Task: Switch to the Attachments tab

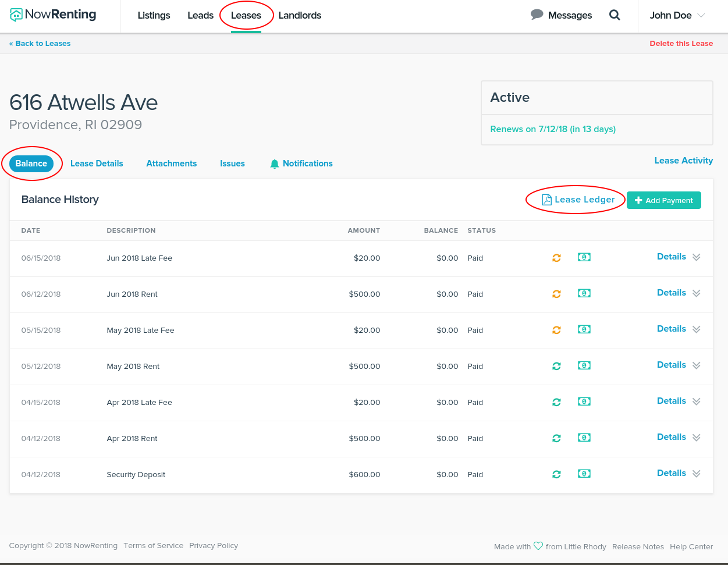Action: pos(172,164)
